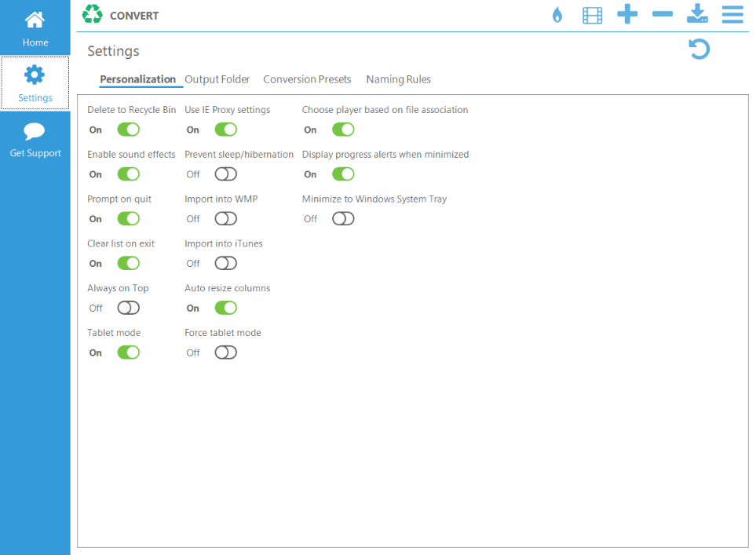Open the film strip video icon

tap(592, 15)
